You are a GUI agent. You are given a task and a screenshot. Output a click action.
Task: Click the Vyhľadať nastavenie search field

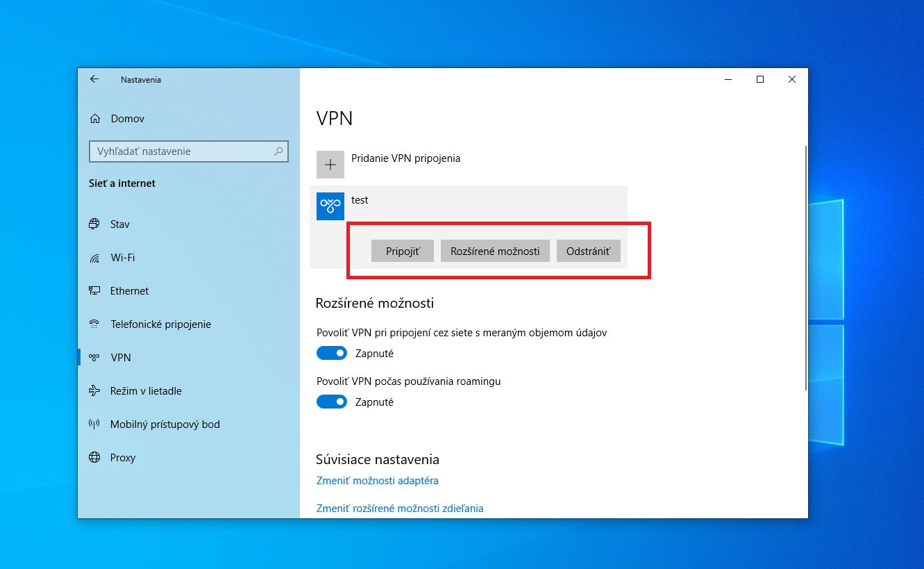tap(189, 151)
